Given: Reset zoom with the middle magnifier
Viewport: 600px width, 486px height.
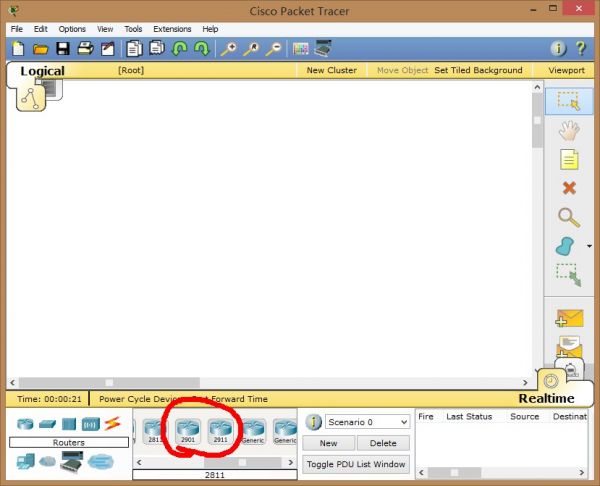Looking at the screenshot, I should [x=251, y=49].
